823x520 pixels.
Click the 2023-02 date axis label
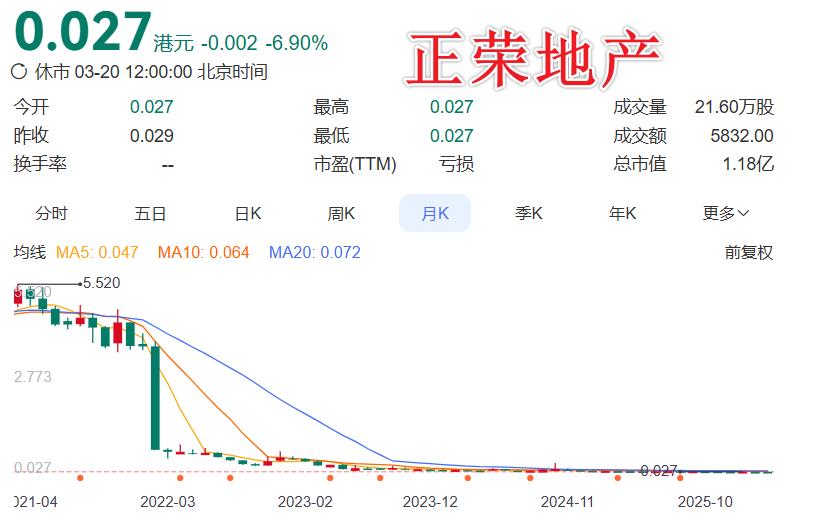pos(305,502)
